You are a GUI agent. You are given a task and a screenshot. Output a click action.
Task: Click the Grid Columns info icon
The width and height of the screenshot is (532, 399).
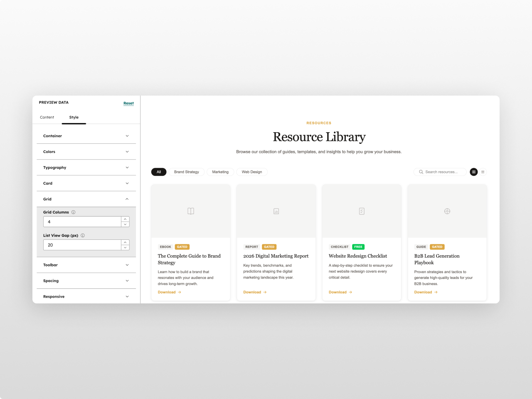pyautogui.click(x=74, y=212)
